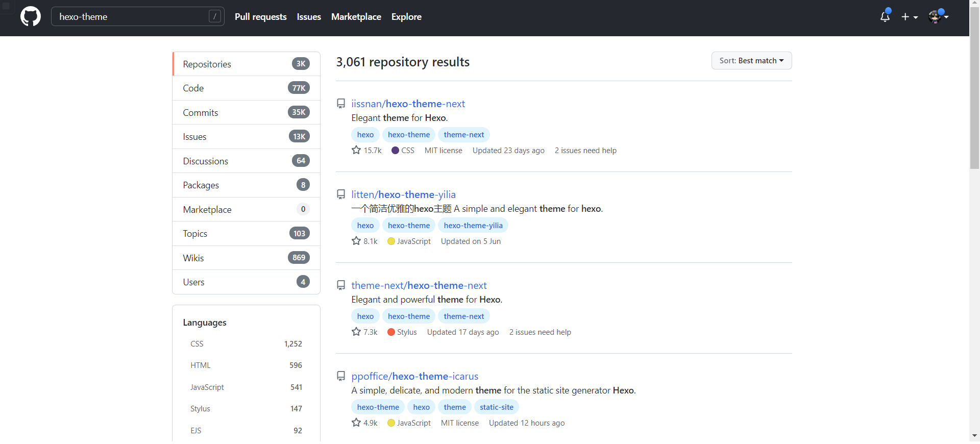Viewport: 980px width, 444px height.
Task: Click star icon for ppoffice/hexo-theme-icarus
Action: pyautogui.click(x=356, y=423)
